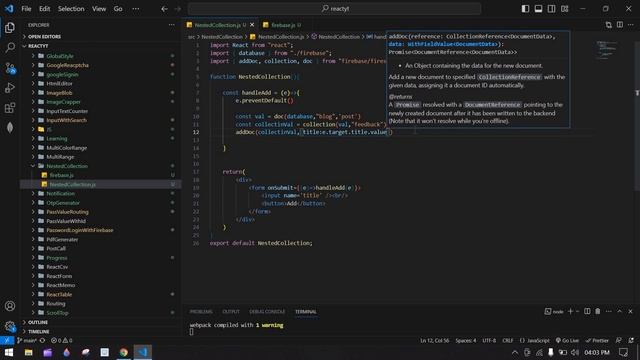Open File Explorer from the taskbar
This screenshot has height=360, width=640.
pyautogui.click(x=28, y=352)
